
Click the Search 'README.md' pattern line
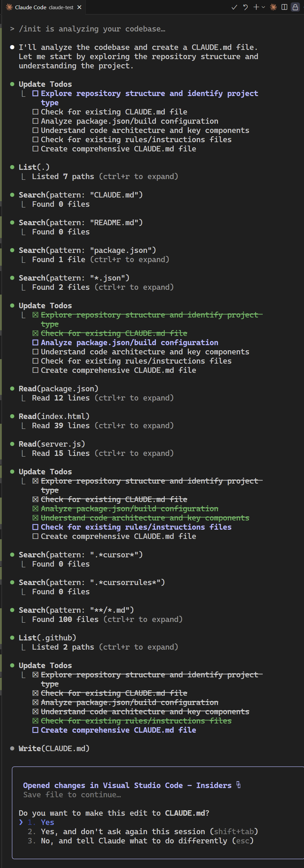(x=81, y=222)
